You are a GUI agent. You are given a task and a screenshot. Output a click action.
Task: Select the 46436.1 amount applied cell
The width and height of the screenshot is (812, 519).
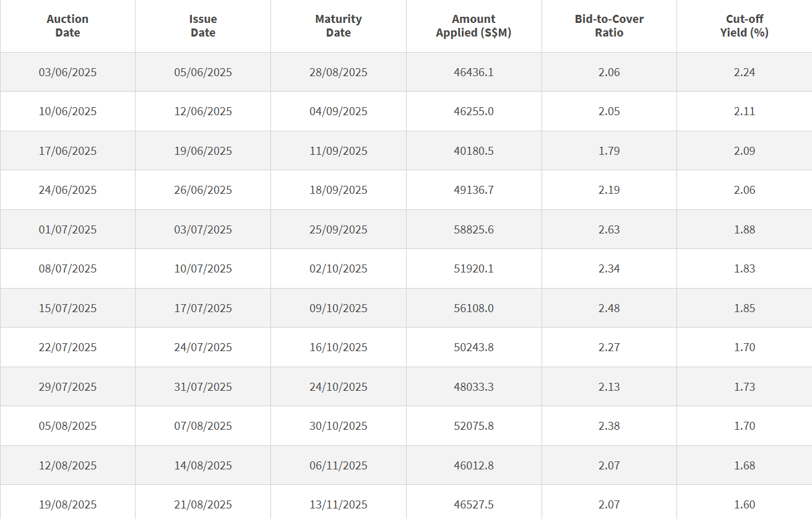coord(473,72)
